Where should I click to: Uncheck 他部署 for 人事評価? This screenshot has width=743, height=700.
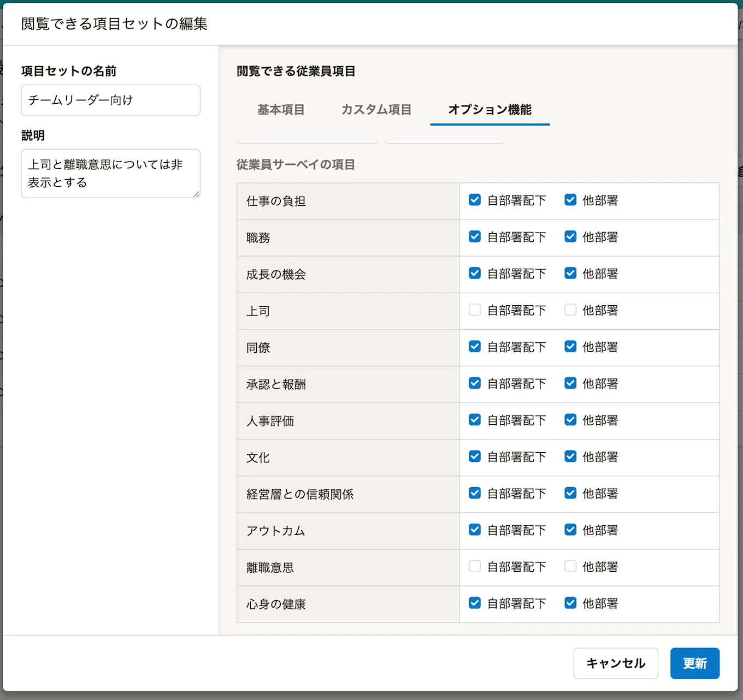pos(570,419)
